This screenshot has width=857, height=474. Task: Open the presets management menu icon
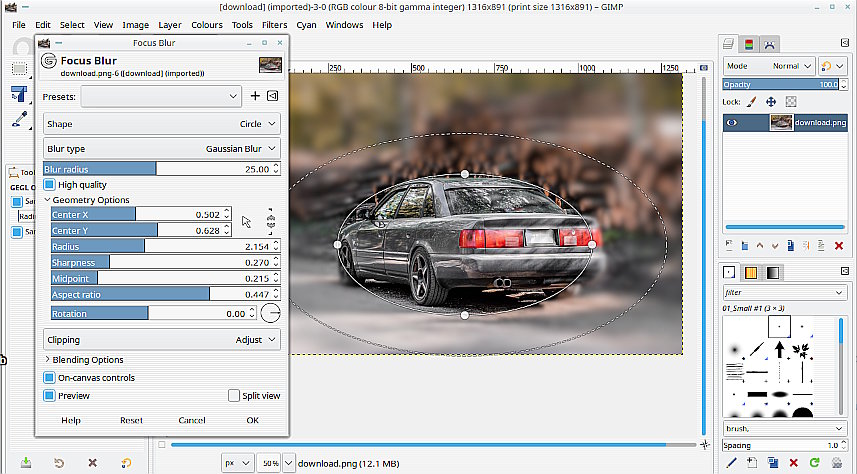point(271,96)
